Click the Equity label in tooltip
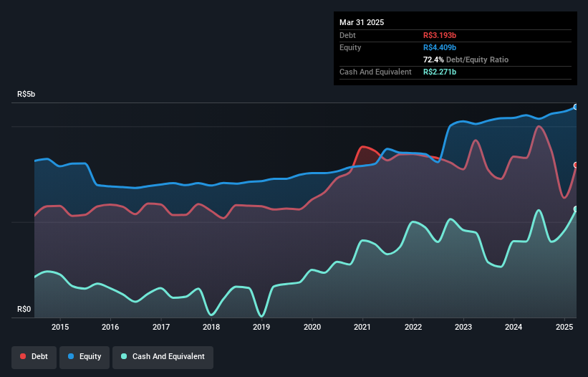Image resolution: width=588 pixels, height=377 pixels. 350,47
